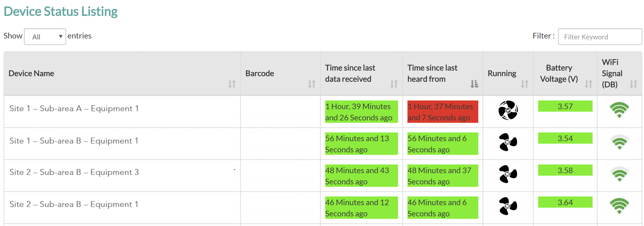Screen dimensions: 644x226
Task: Open the Show entries dropdown
Action: point(45,37)
